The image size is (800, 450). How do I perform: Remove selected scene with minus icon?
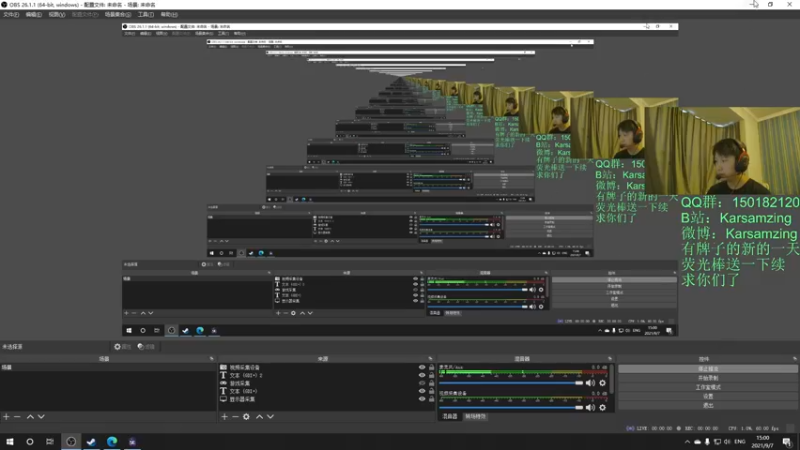[x=17, y=417]
